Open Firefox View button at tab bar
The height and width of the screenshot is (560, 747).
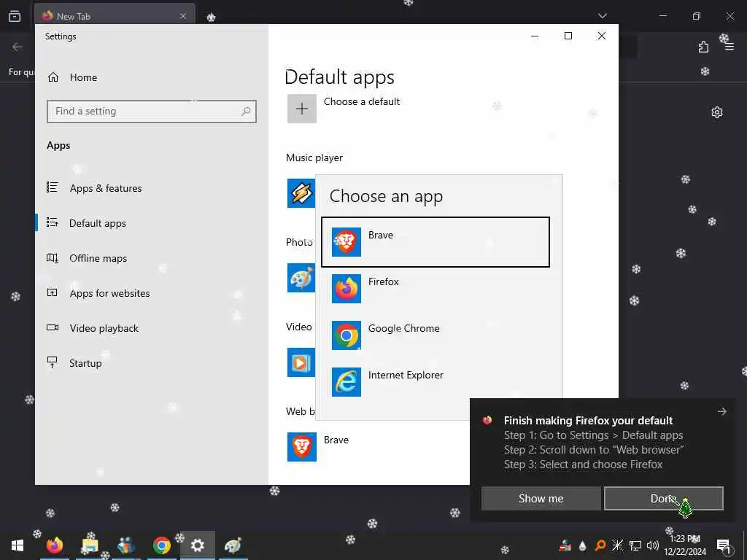pyautogui.click(x=15, y=16)
